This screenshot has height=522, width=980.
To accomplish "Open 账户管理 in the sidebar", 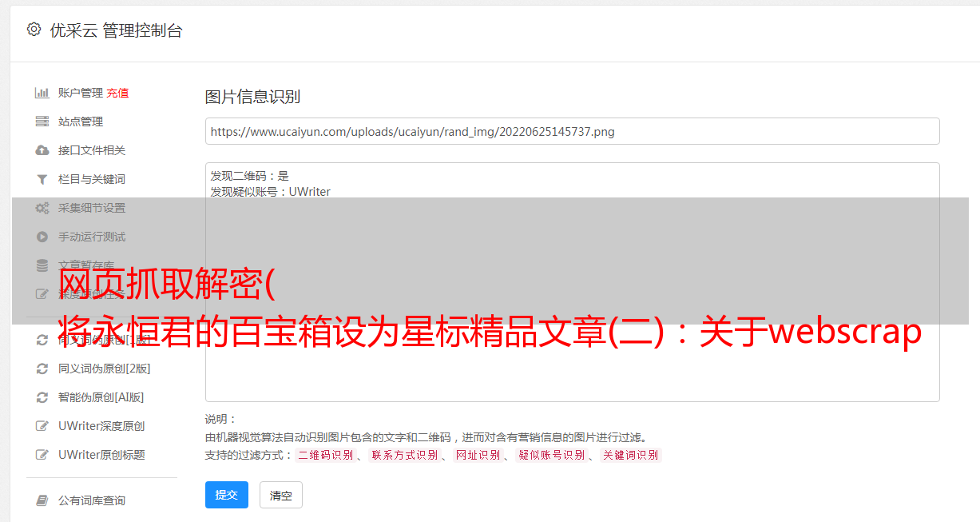I will tap(81, 93).
